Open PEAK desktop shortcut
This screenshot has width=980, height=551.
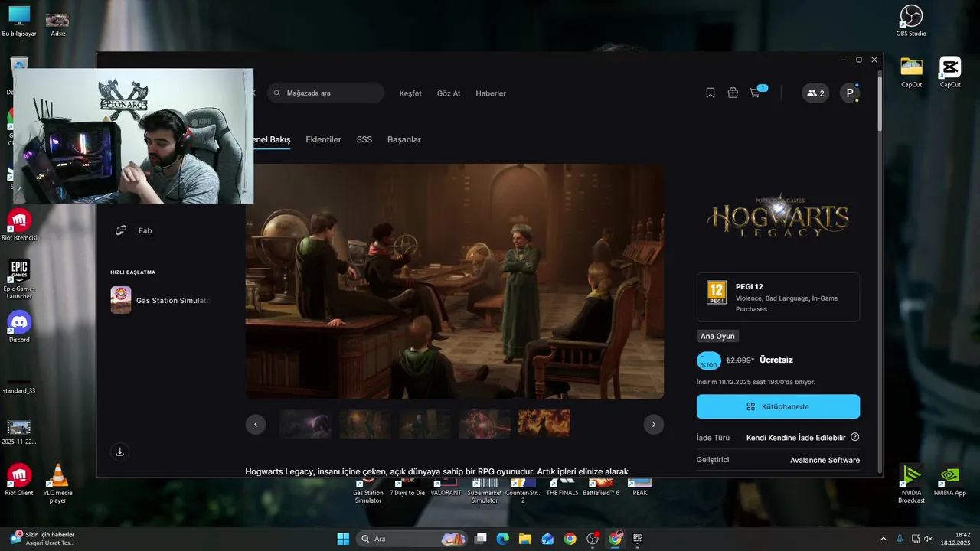[640, 487]
